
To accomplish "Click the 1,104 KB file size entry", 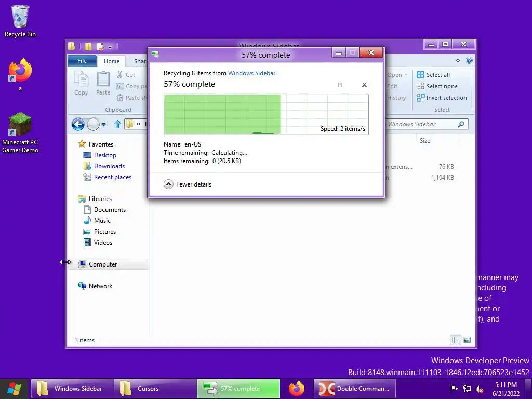I will (x=443, y=178).
